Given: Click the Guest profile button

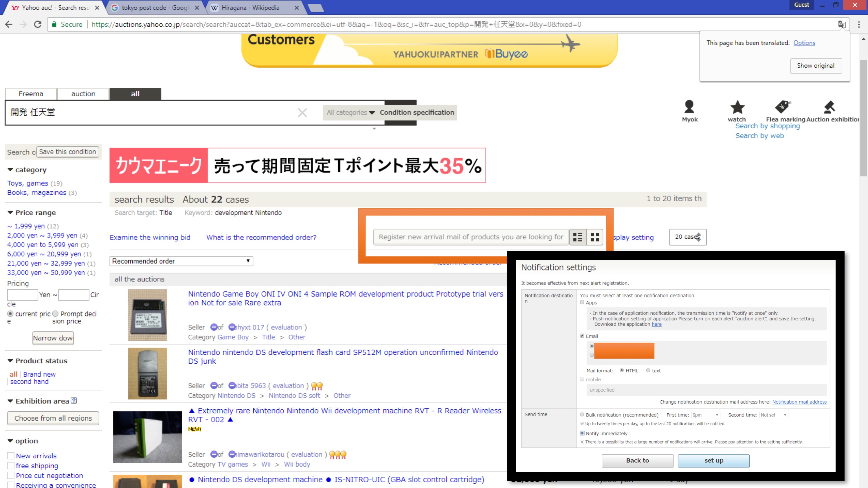Looking at the screenshot, I should coord(801,5).
